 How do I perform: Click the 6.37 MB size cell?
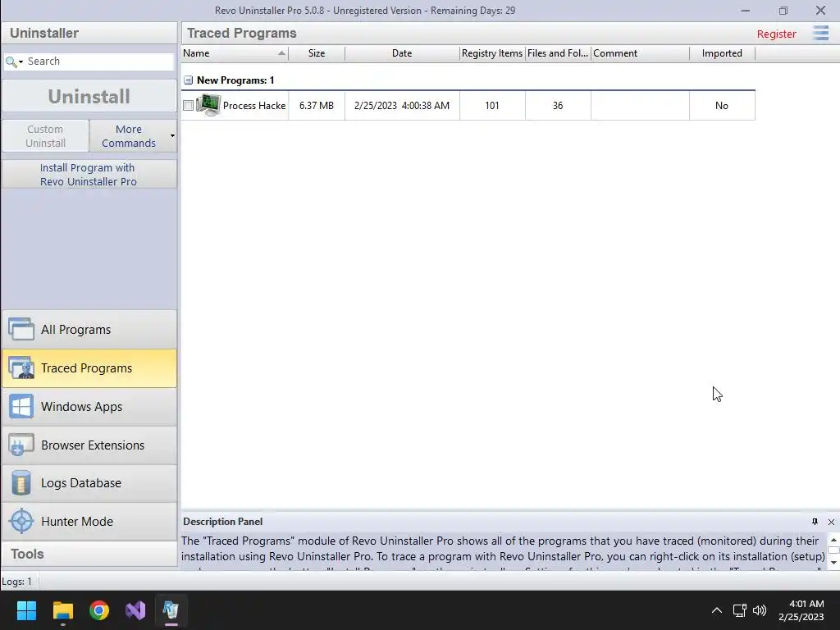pos(317,106)
